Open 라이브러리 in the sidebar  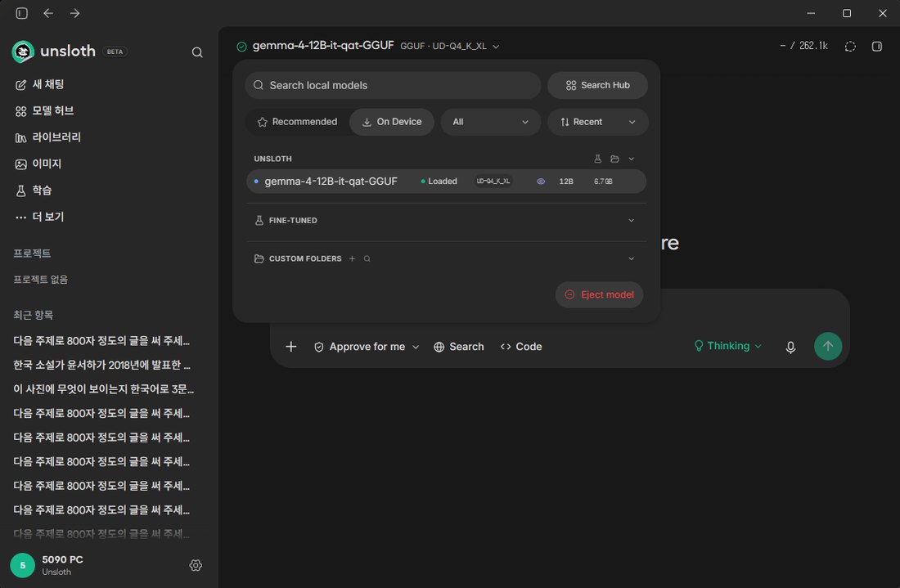click(47, 137)
